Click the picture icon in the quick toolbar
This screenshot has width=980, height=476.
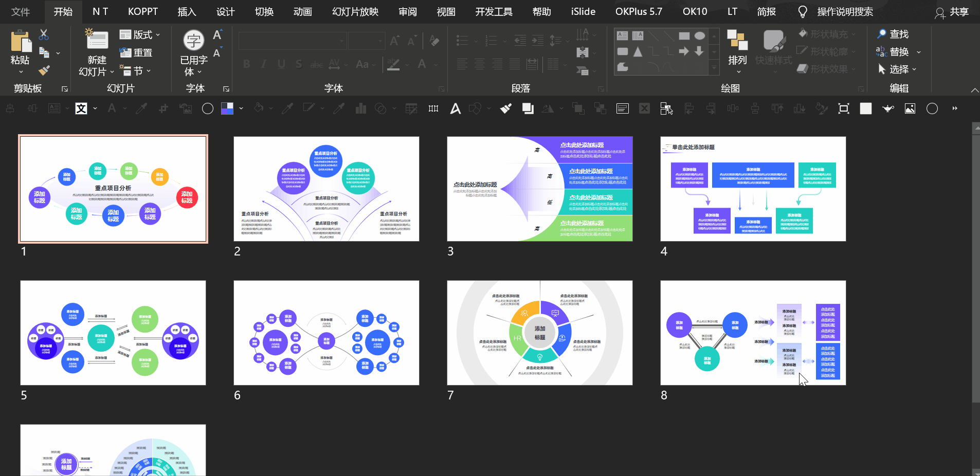click(x=910, y=108)
